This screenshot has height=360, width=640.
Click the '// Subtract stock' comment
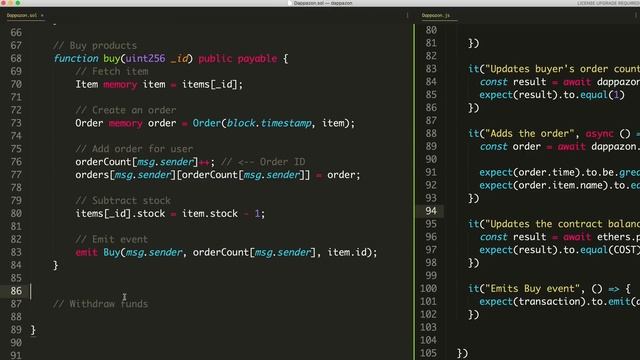coord(123,201)
